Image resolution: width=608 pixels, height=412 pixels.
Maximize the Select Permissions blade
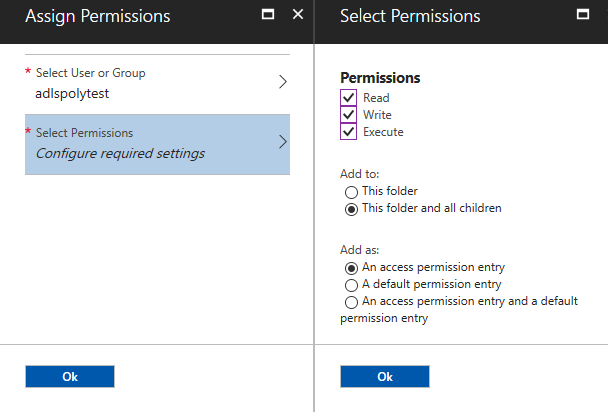583,14
